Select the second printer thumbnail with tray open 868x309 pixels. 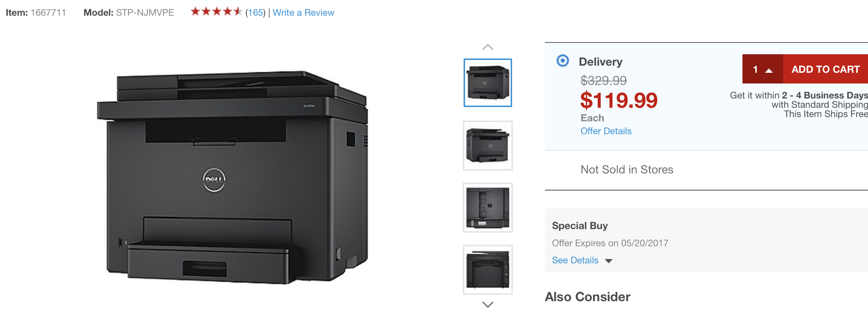click(487, 145)
